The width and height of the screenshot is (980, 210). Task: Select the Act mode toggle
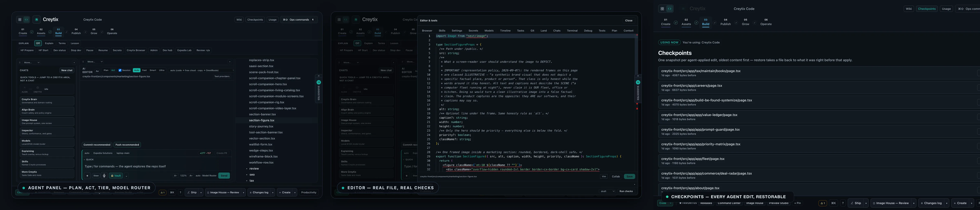pyautogui.click(x=113, y=70)
